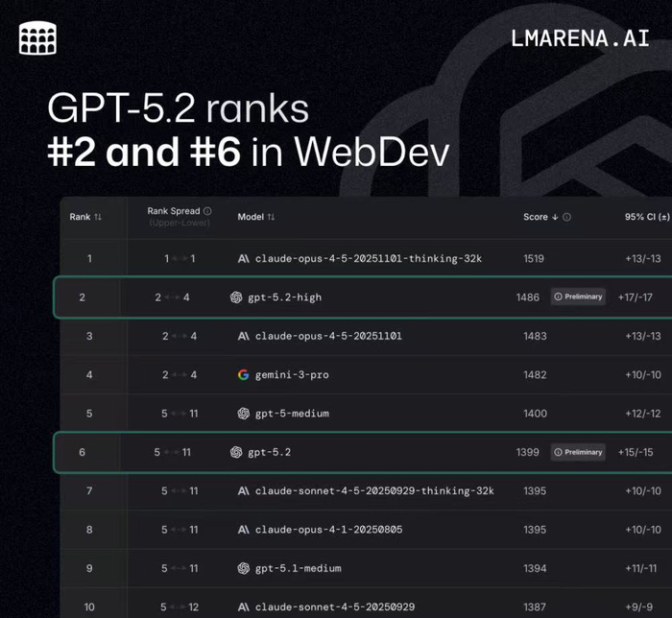Image resolution: width=672 pixels, height=618 pixels.
Task: Select model name claude-opus-4-5-20251101 in rank 3
Action: coord(328,336)
